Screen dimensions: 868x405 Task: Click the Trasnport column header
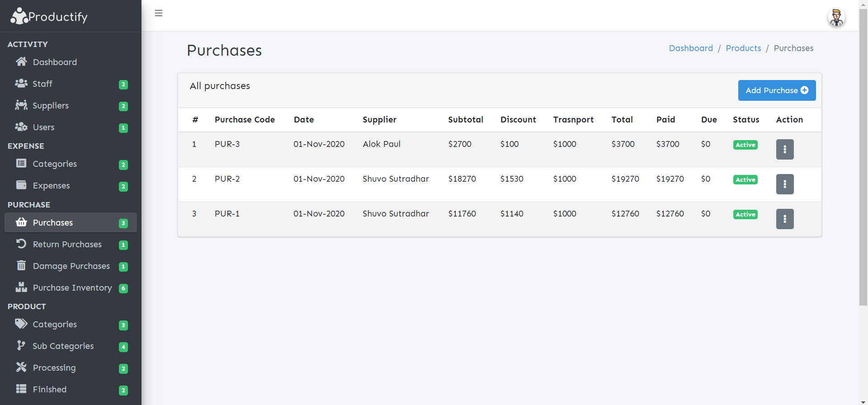573,119
